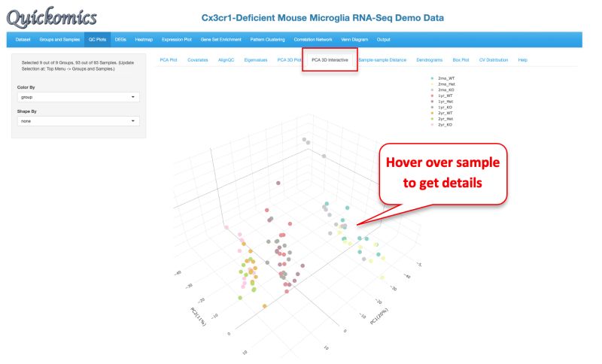Open Groups and Samples in top menu

pos(59,40)
